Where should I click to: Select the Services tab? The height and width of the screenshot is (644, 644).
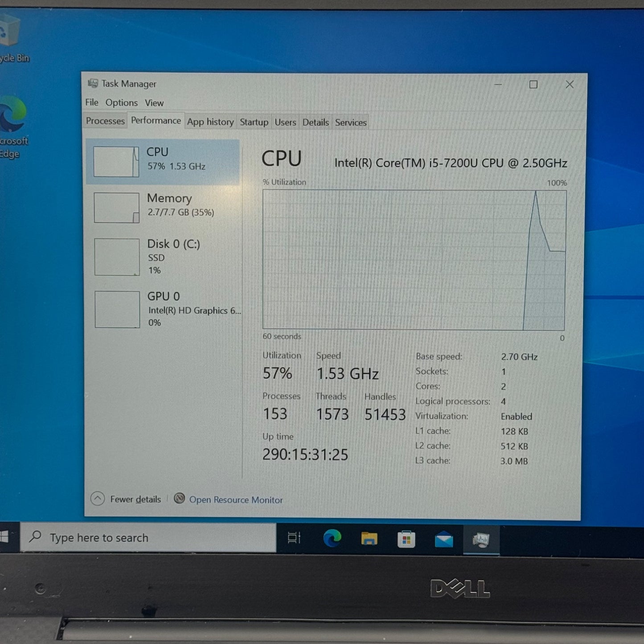(x=351, y=123)
